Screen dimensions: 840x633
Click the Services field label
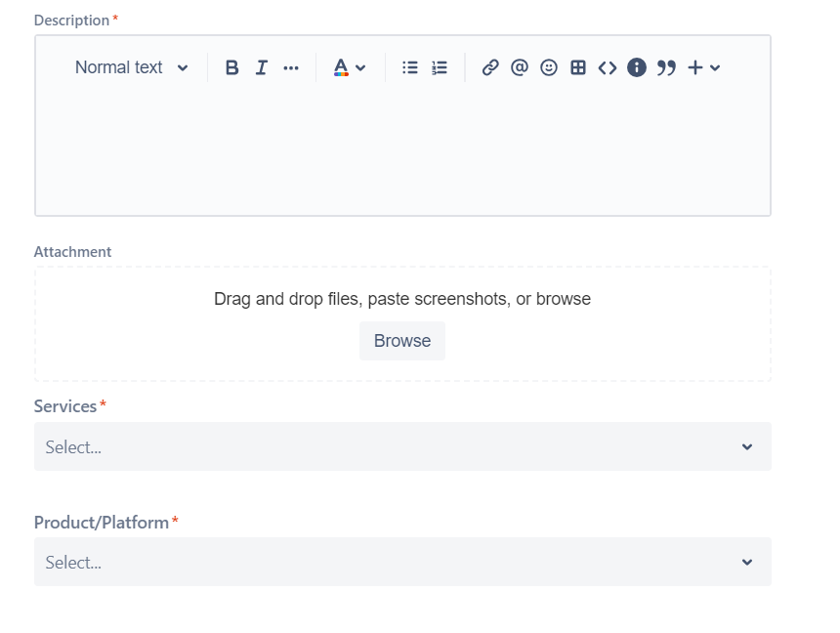65,406
